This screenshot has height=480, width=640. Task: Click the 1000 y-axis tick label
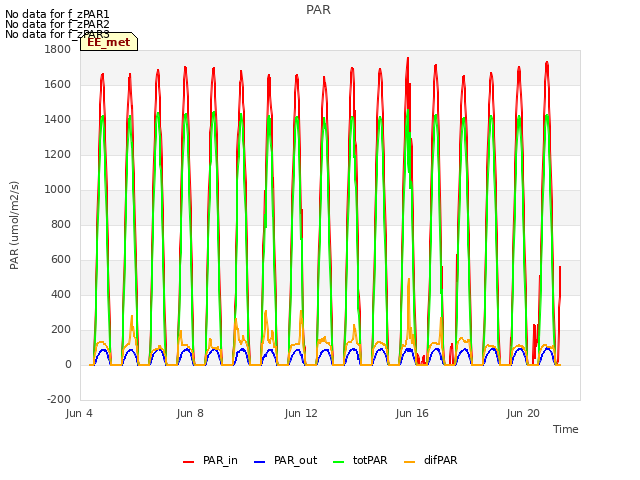[x=58, y=189]
